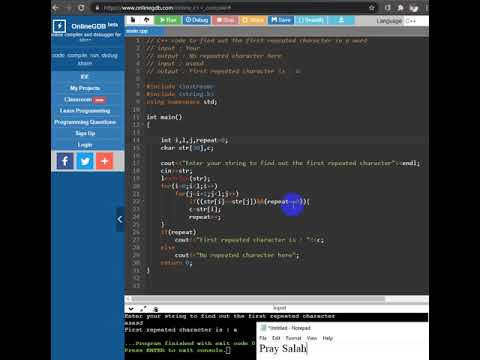Click the orange Share button
480x360 pixels.
click(253, 20)
